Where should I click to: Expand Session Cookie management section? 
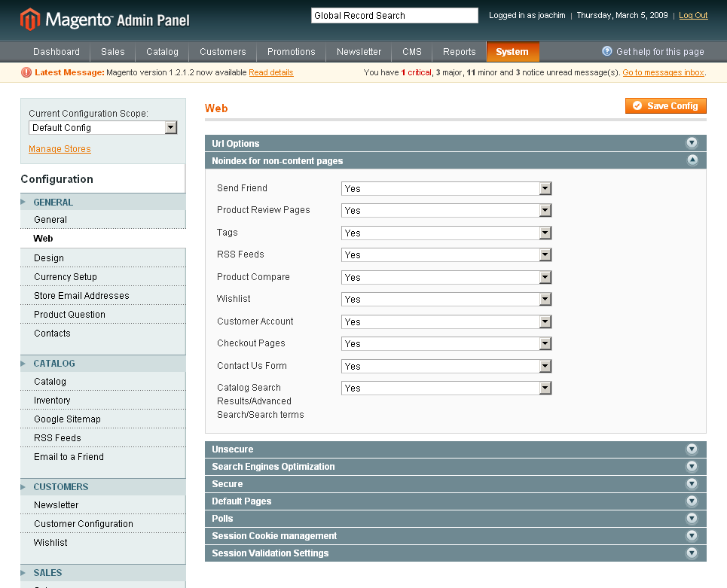click(692, 535)
